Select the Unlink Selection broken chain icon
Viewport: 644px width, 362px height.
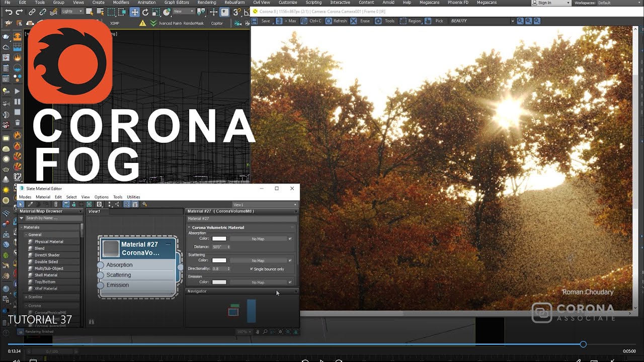pyautogui.click(x=43, y=12)
